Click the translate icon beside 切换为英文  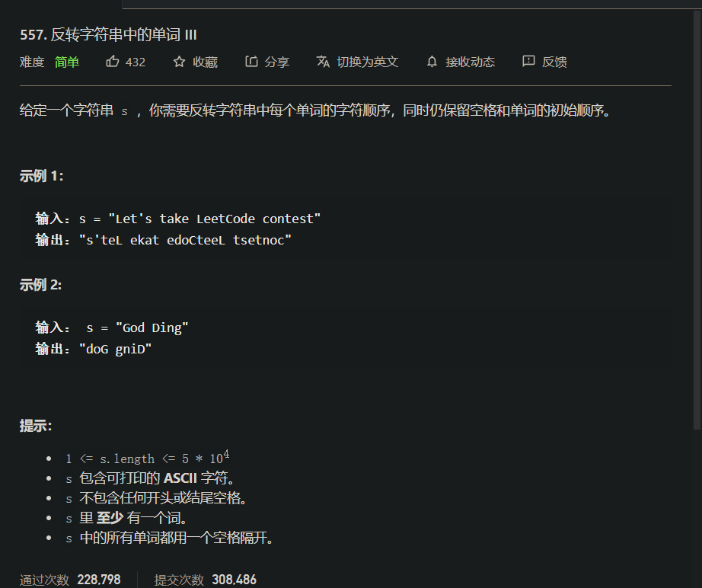click(x=324, y=62)
